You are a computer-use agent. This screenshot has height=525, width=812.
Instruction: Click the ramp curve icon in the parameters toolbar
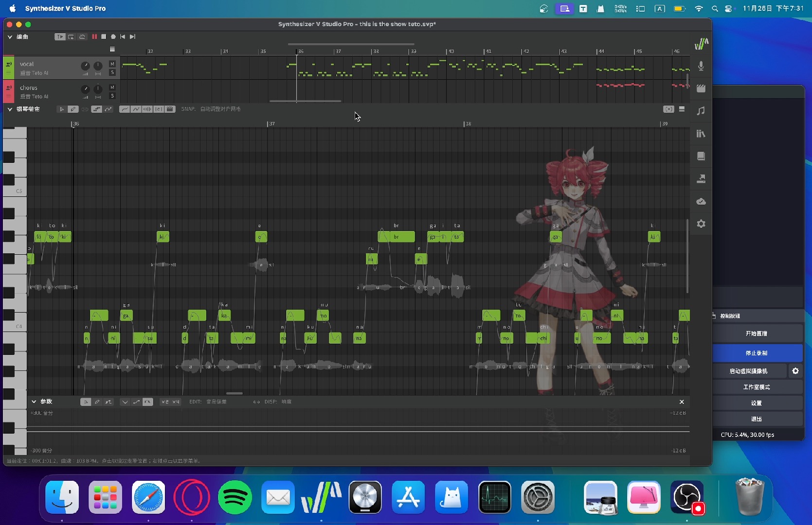[x=136, y=402]
